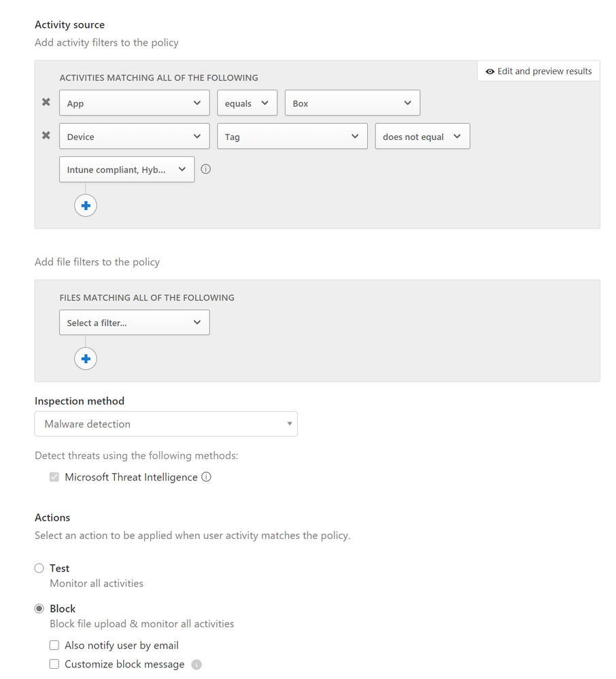The height and width of the screenshot is (679, 616).
Task: Click info icon next to Intune compliant dropdown
Action: point(206,169)
